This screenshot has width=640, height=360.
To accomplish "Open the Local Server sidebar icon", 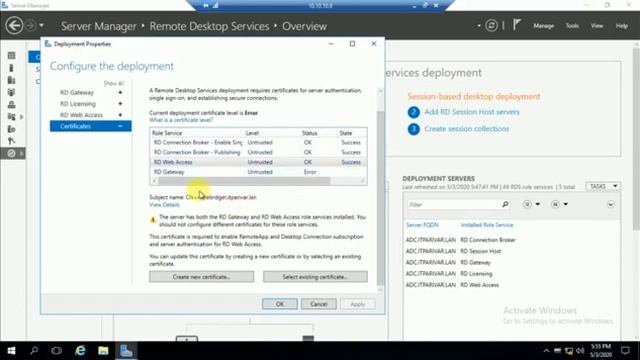I will pos(11,68).
